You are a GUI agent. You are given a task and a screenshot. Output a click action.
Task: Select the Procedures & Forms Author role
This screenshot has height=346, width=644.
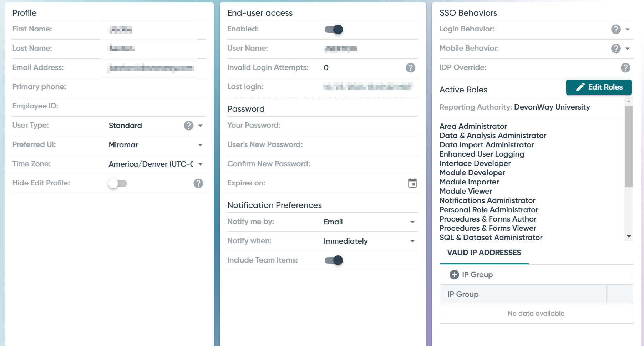point(488,219)
